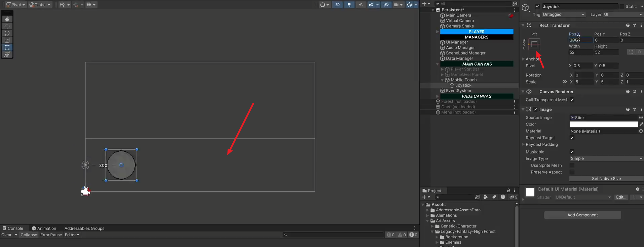Open the Tag Untagged dropdown
The width and height of the screenshot is (644, 247).
pos(563,14)
